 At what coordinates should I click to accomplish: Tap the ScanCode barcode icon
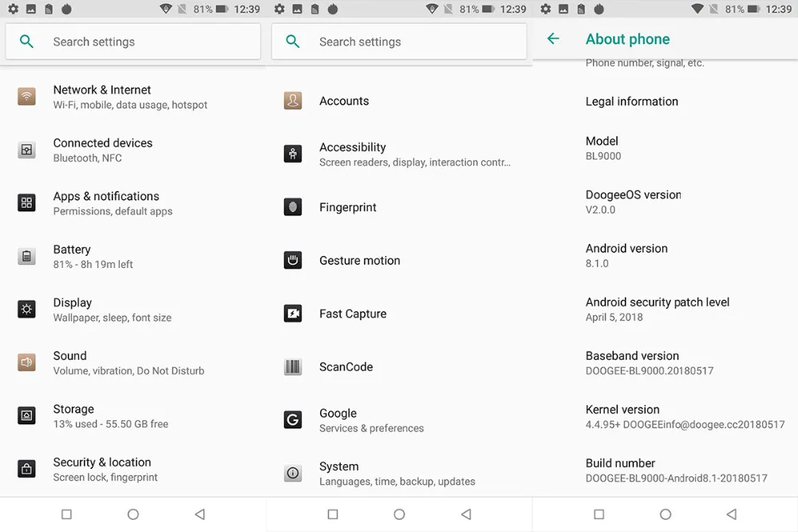coord(293,367)
